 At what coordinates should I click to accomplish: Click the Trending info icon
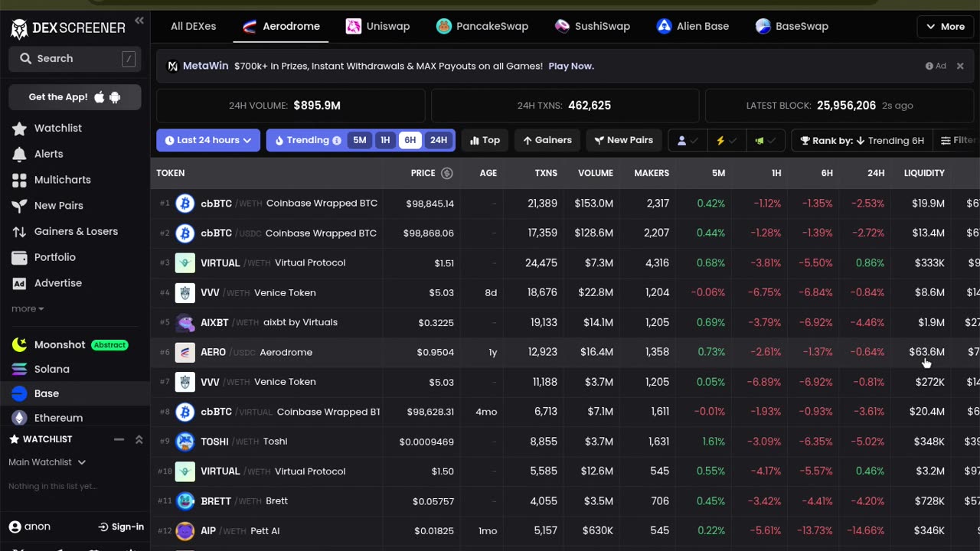point(336,140)
